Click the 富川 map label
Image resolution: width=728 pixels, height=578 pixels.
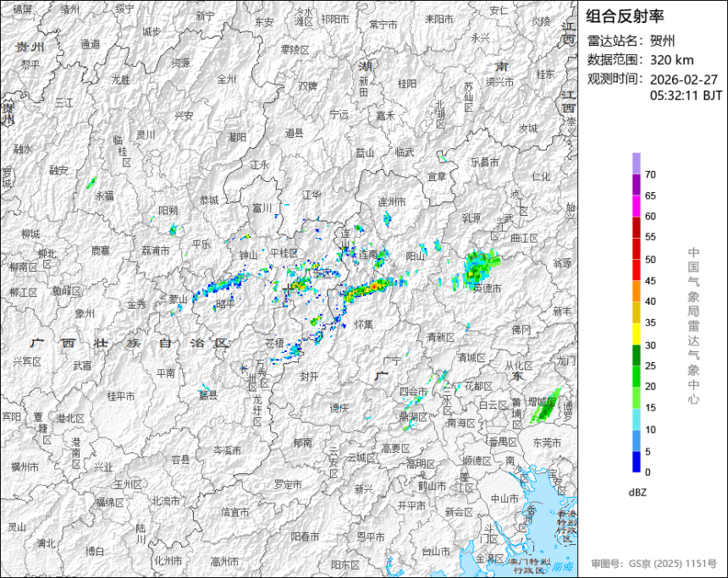point(262,208)
